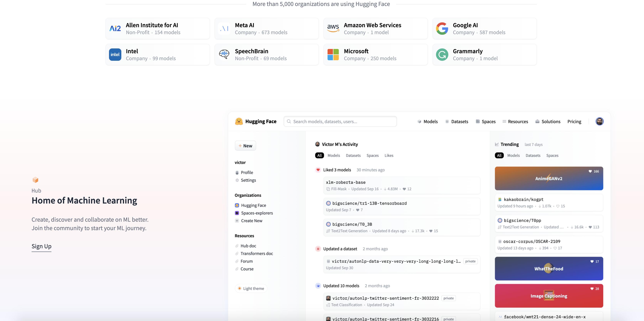The height and width of the screenshot is (321, 644).
Task: Click the Sign Up link
Action: click(41, 246)
